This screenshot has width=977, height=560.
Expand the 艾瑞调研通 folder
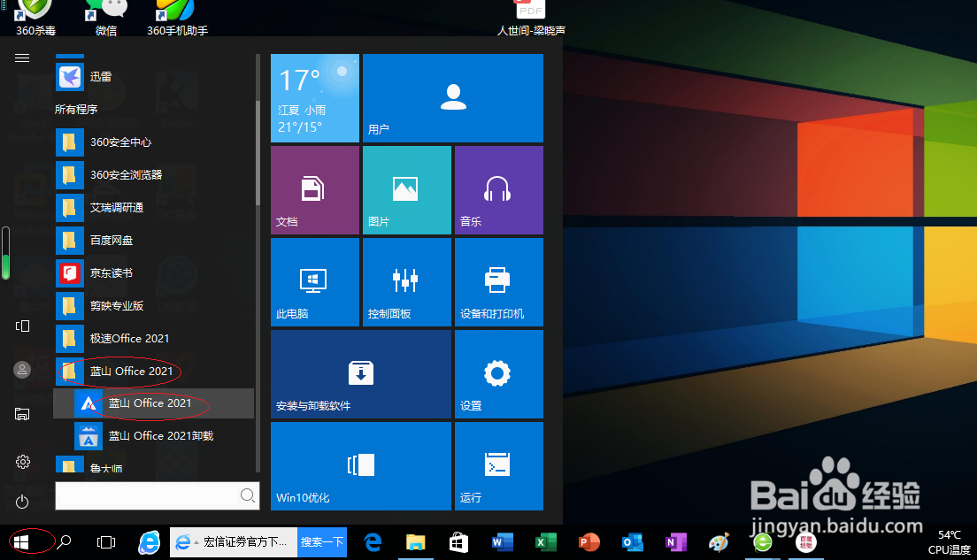[154, 208]
